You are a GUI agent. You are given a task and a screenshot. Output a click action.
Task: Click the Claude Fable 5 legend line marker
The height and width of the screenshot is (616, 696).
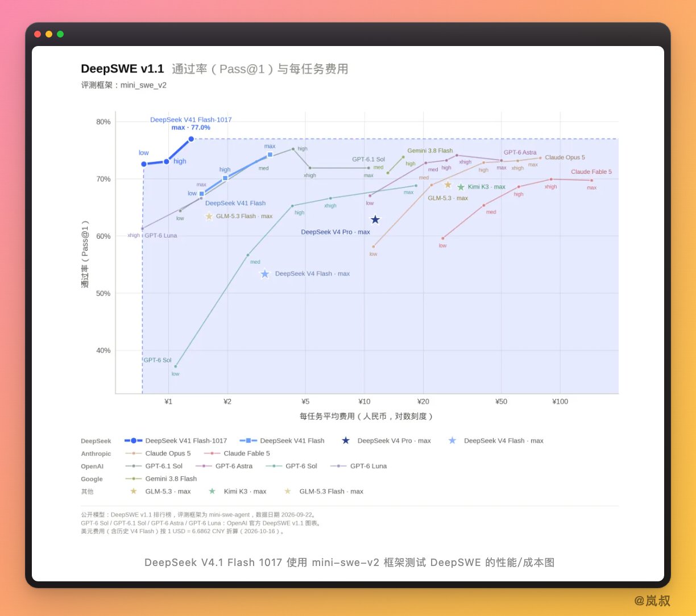(212, 453)
